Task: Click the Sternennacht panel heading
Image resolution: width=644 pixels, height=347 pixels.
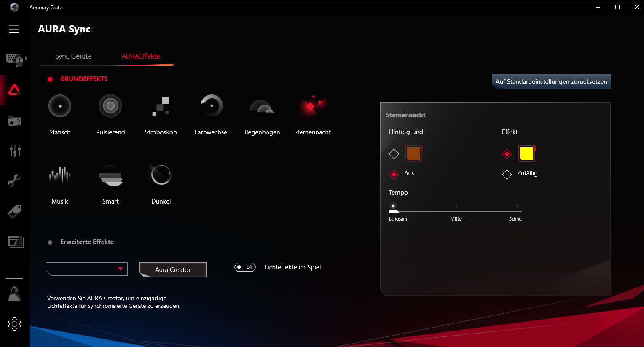Action: [x=405, y=115]
